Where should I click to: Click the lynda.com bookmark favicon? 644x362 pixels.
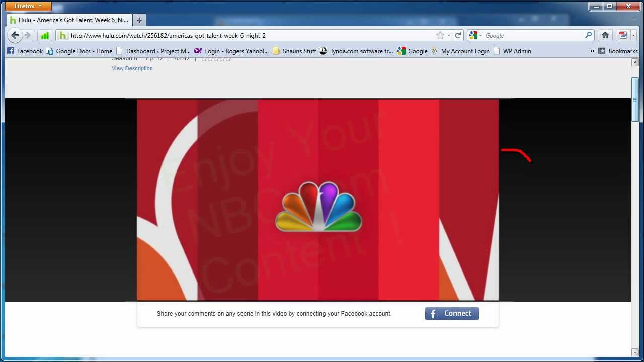click(x=323, y=51)
